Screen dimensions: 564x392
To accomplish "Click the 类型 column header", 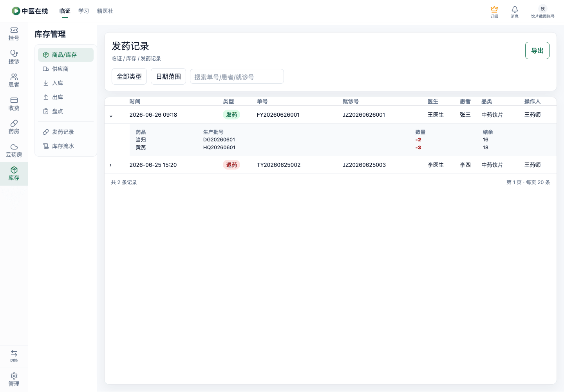I will point(229,101).
